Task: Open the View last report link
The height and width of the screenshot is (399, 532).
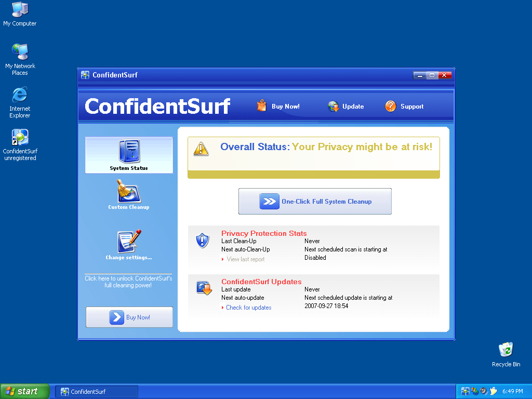Action: coord(245,259)
